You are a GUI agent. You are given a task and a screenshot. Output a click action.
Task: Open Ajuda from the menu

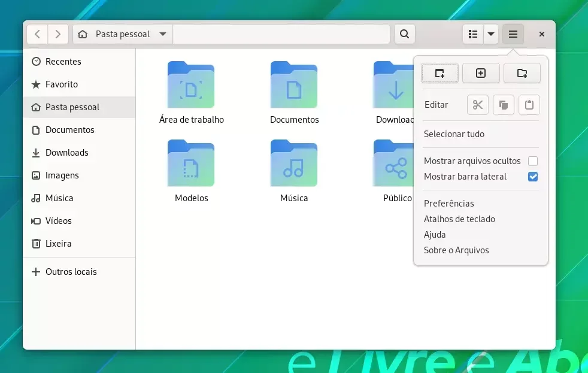click(x=435, y=235)
